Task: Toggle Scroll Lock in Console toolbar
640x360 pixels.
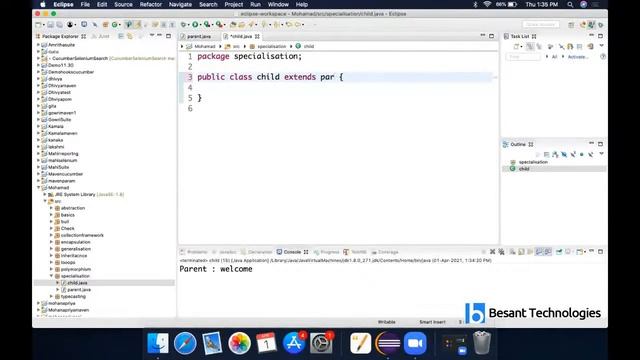Action: (521, 252)
